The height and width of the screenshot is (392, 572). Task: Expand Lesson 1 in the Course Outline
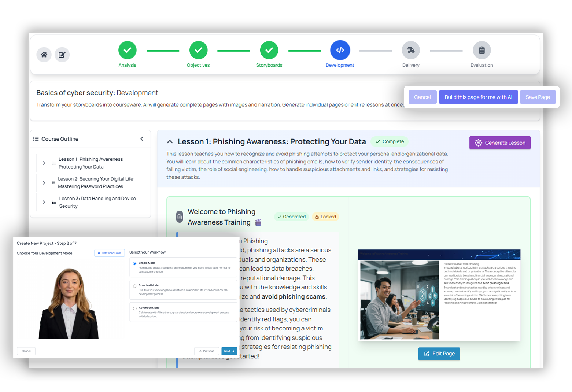coord(44,163)
